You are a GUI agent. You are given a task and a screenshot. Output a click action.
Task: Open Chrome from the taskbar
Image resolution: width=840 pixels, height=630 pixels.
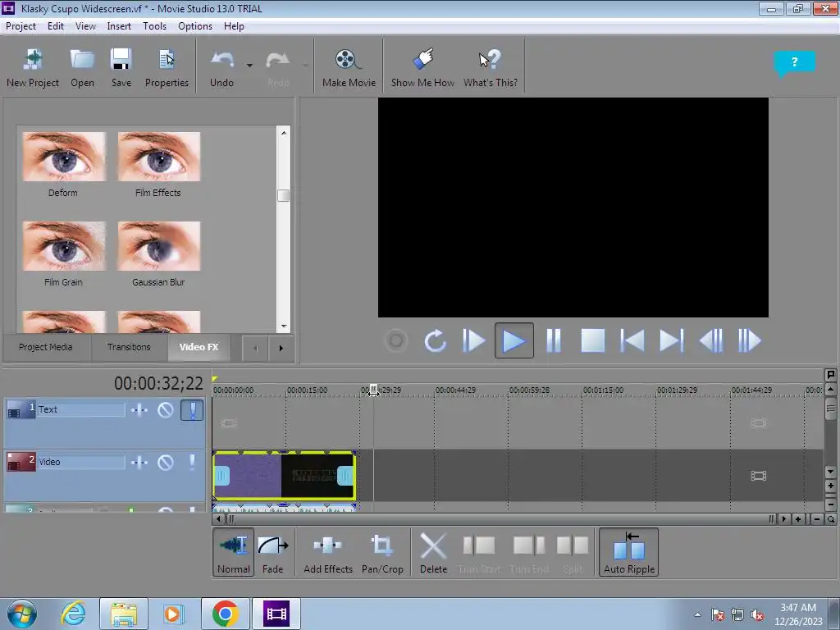(x=225, y=614)
